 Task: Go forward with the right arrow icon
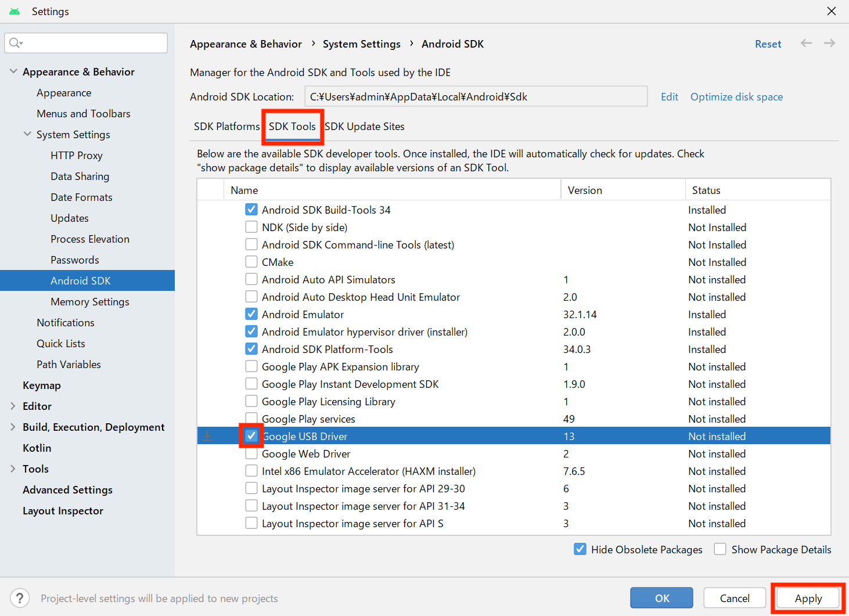(829, 43)
